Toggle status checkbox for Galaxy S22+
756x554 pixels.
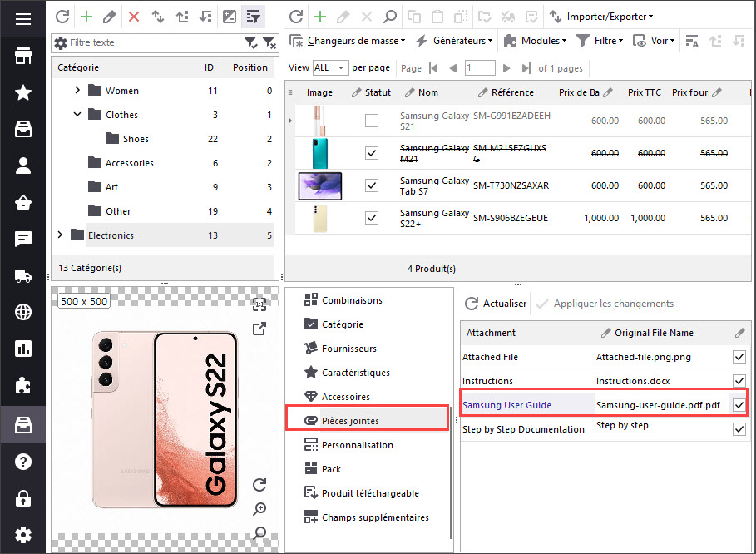pos(372,217)
